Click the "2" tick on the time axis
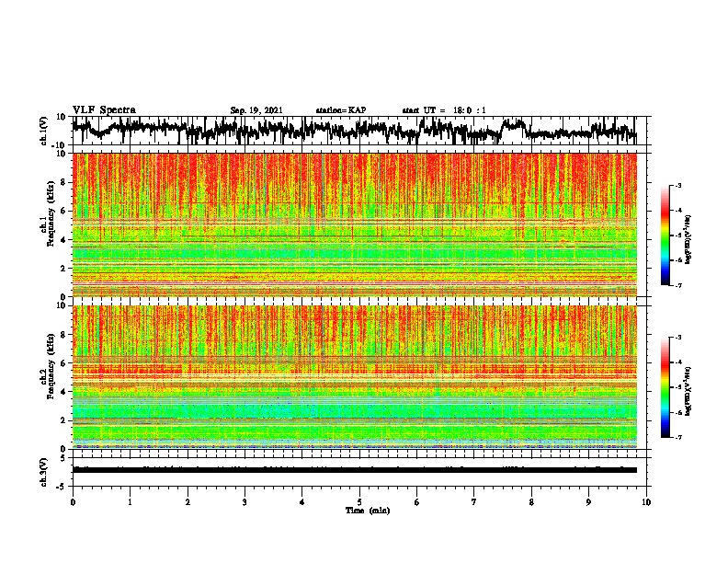The width and height of the screenshot is (728, 563). pyautogui.click(x=188, y=502)
